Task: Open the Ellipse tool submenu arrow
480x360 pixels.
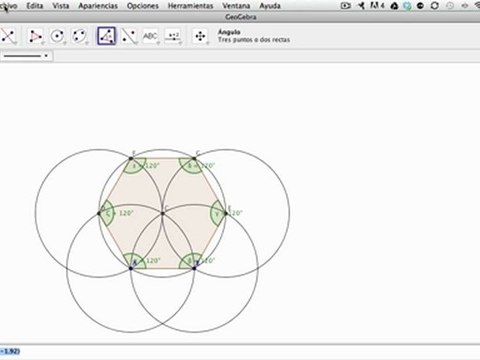Action: click(x=86, y=43)
